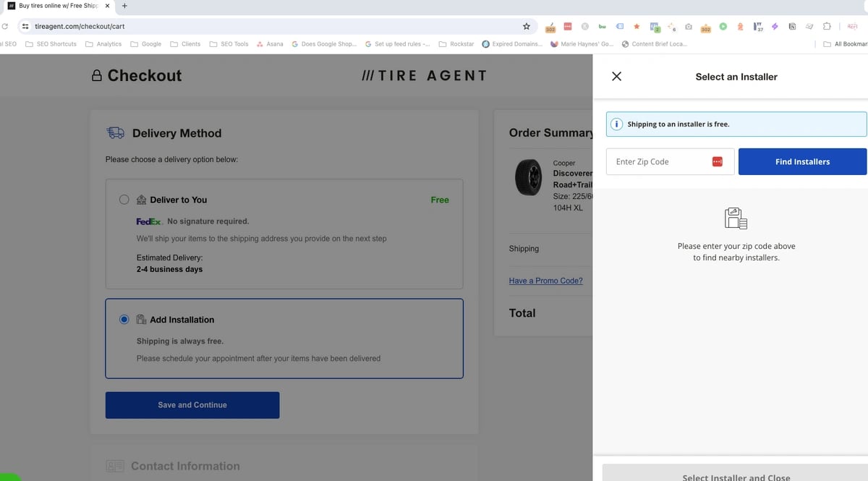Select the Add Installation radio option
Image resolution: width=868 pixels, height=481 pixels.
point(124,320)
